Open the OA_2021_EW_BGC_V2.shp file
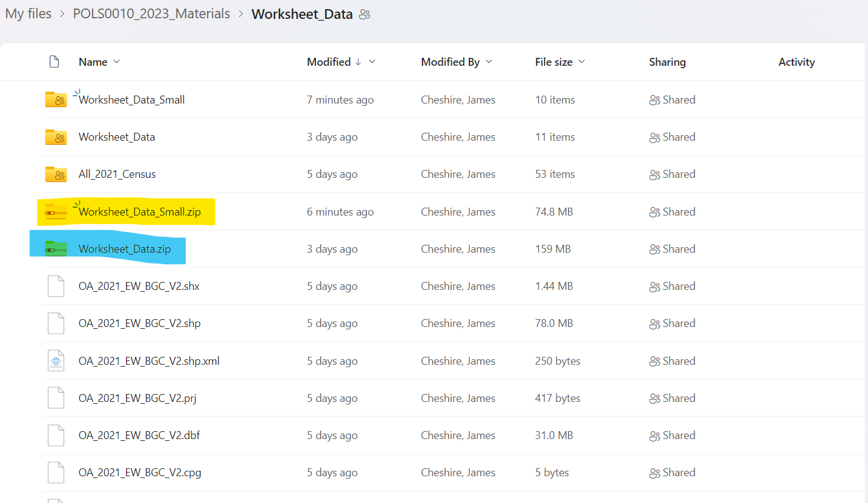 pyautogui.click(x=139, y=323)
